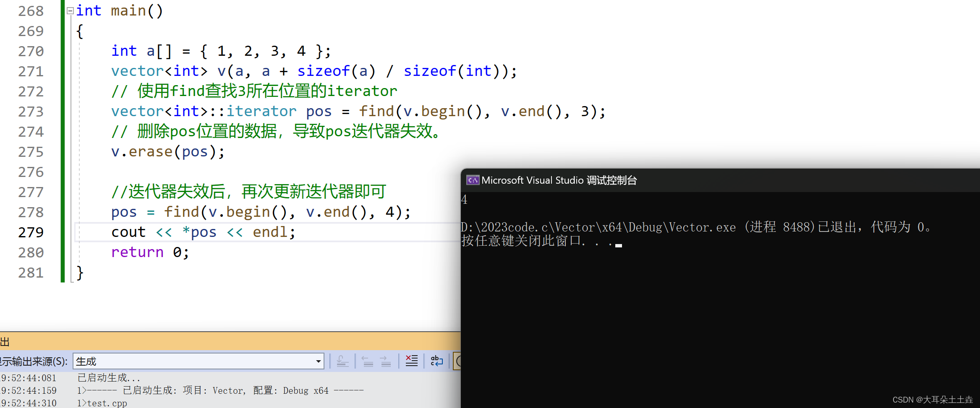The image size is (980, 408).
Task: Click the Output panel title bar
Action: pyautogui.click(x=230, y=342)
